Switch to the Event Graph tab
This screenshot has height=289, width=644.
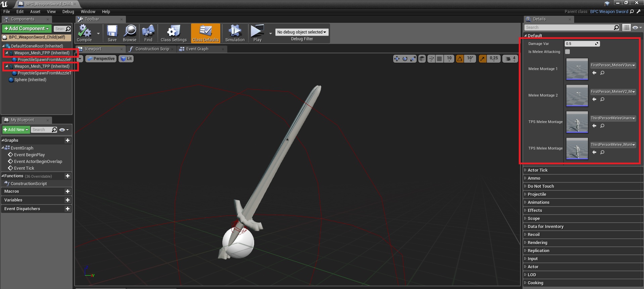point(197,49)
